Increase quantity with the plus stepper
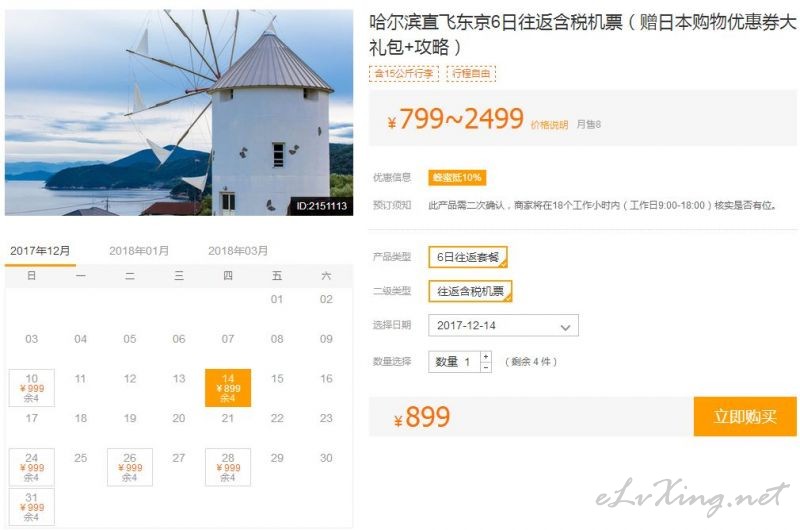This screenshot has width=800, height=530. pyautogui.click(x=486, y=357)
